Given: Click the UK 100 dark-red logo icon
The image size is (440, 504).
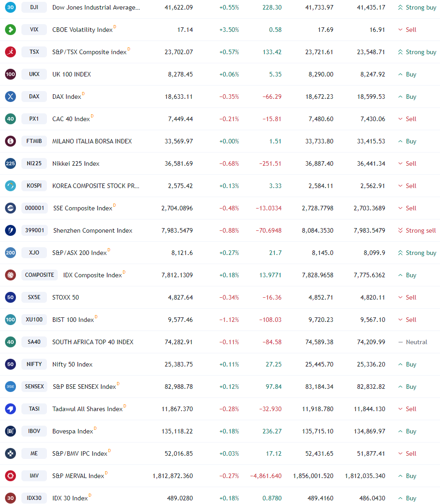Looking at the screenshot, I should [10, 74].
